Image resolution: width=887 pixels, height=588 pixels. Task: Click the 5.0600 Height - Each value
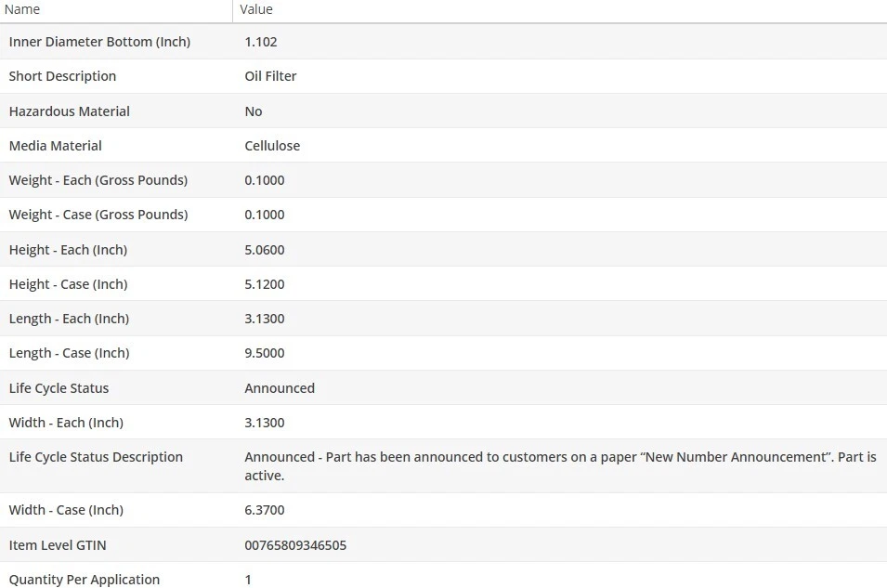pyautogui.click(x=265, y=250)
